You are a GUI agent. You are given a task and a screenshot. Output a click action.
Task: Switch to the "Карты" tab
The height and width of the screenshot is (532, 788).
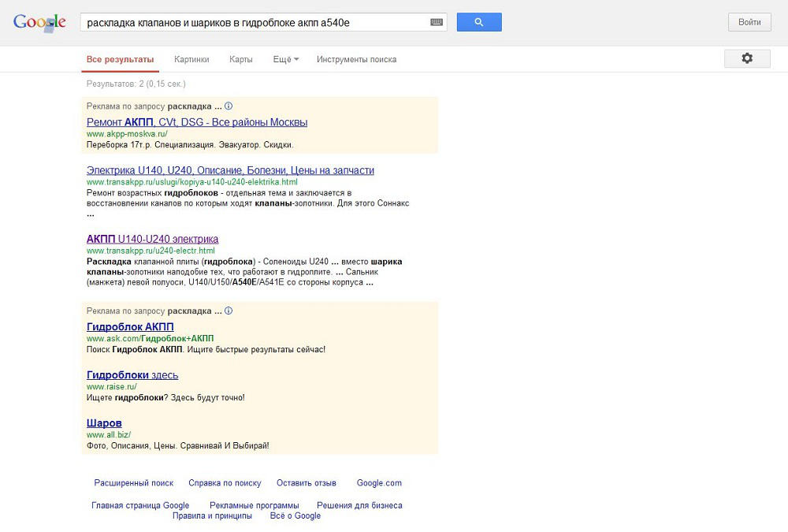coord(240,59)
